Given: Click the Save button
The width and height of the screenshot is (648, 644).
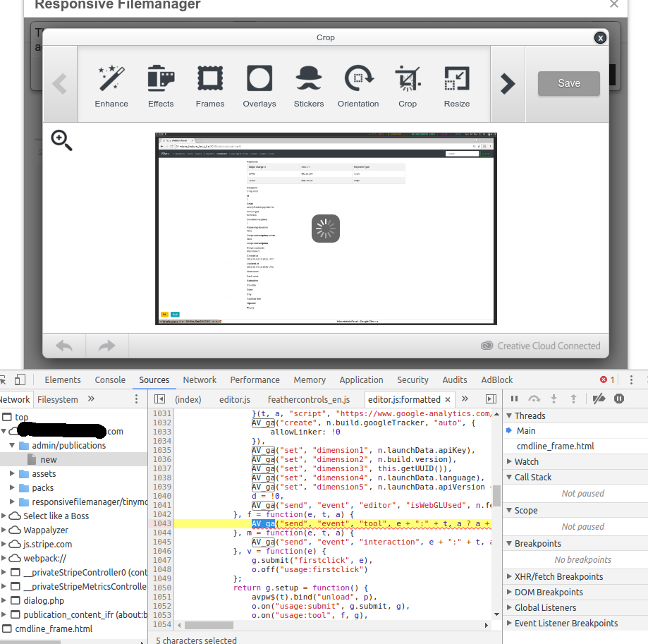Looking at the screenshot, I should coord(568,83).
